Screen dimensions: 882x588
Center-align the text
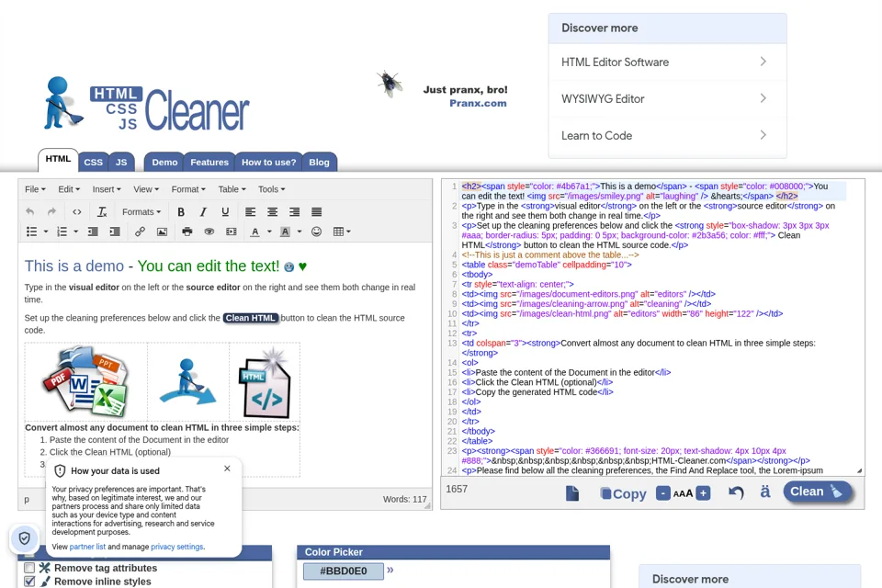tap(272, 212)
